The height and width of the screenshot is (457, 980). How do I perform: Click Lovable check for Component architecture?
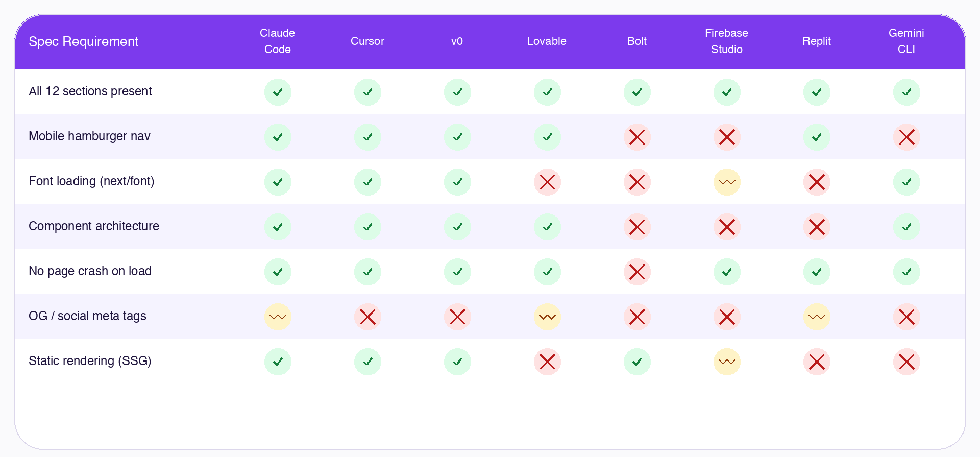547,227
